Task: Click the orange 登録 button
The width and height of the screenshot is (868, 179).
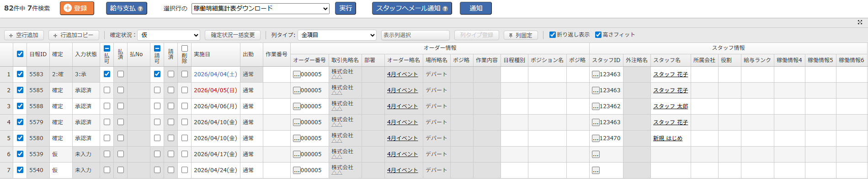Action: pyautogui.click(x=77, y=8)
